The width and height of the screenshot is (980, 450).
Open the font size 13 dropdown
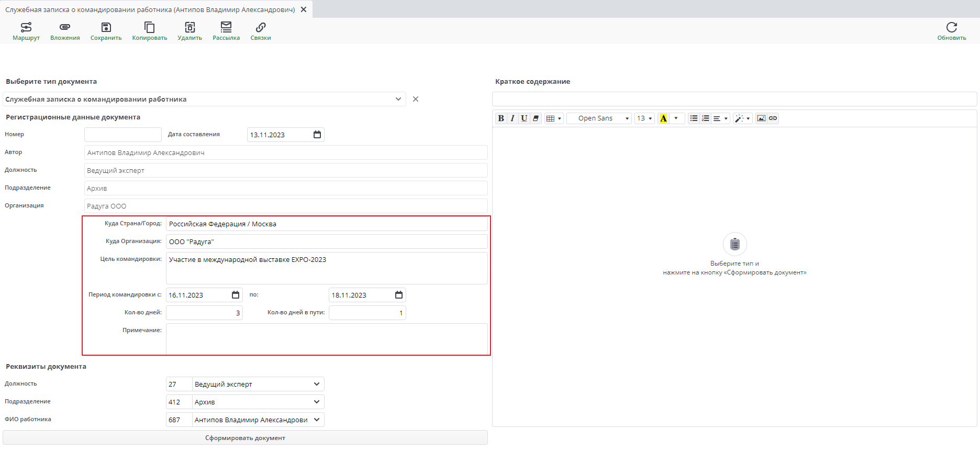[644, 118]
